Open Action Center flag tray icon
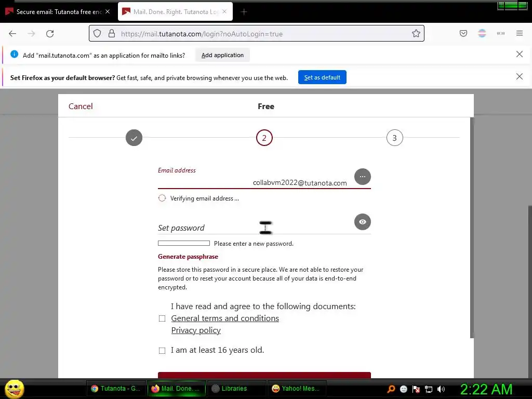The width and height of the screenshot is (532, 399). point(416,389)
